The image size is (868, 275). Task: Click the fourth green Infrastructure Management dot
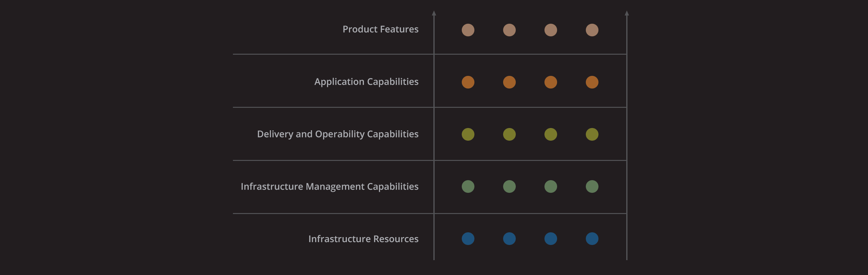[592, 186]
